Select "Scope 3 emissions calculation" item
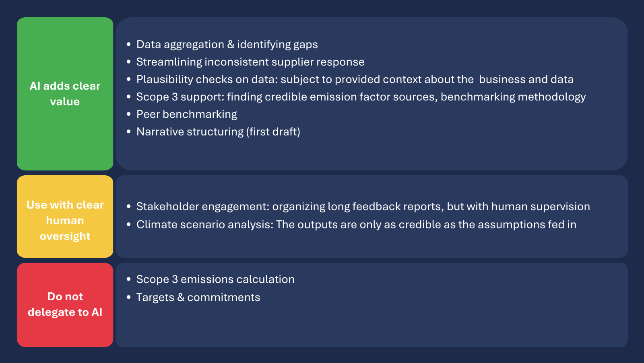Screen dimensions: 644x363 [x=215, y=279]
